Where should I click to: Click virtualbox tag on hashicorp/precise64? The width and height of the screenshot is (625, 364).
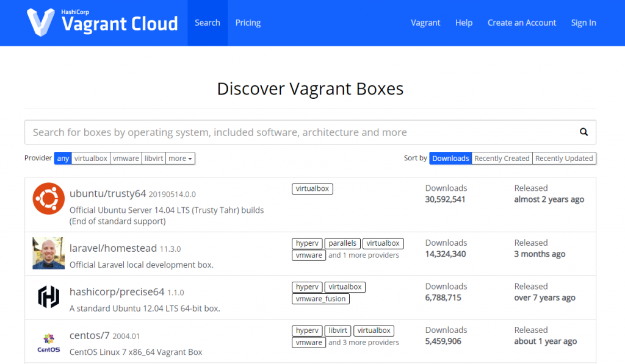(345, 287)
